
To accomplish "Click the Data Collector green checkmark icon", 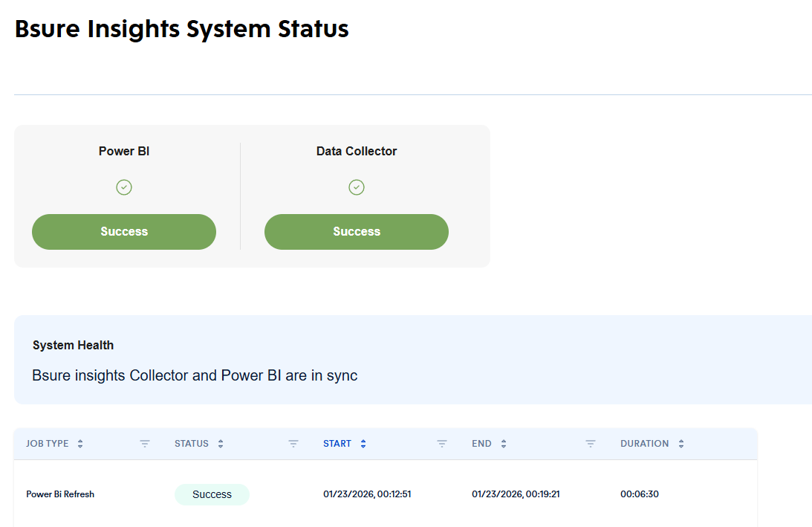I will (357, 187).
